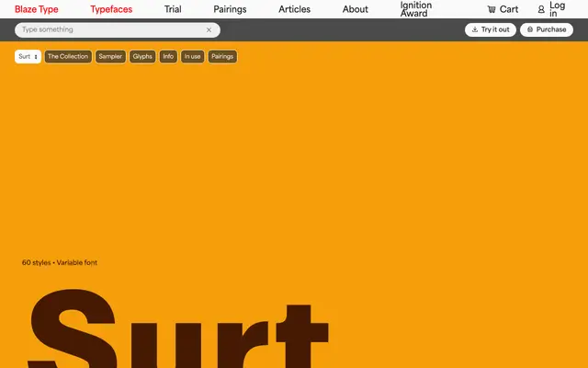The height and width of the screenshot is (368, 588).
Task: Jump to the Glyphs section
Action: point(142,57)
